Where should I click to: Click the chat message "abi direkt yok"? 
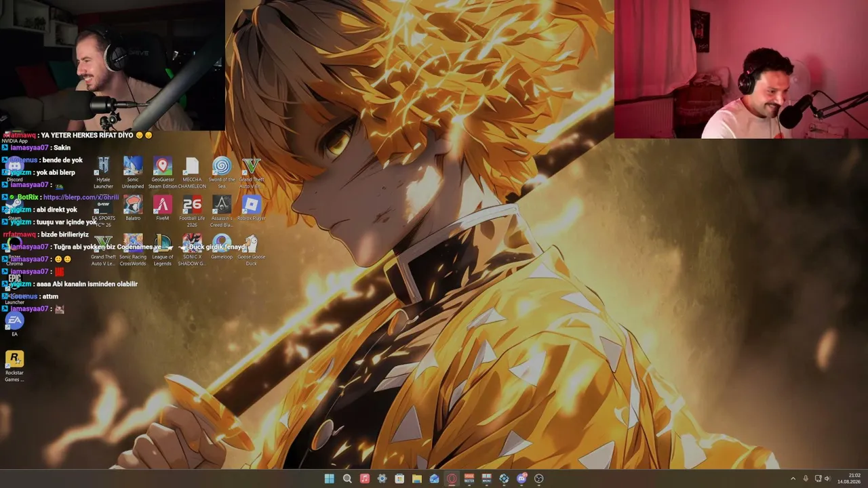pos(57,210)
